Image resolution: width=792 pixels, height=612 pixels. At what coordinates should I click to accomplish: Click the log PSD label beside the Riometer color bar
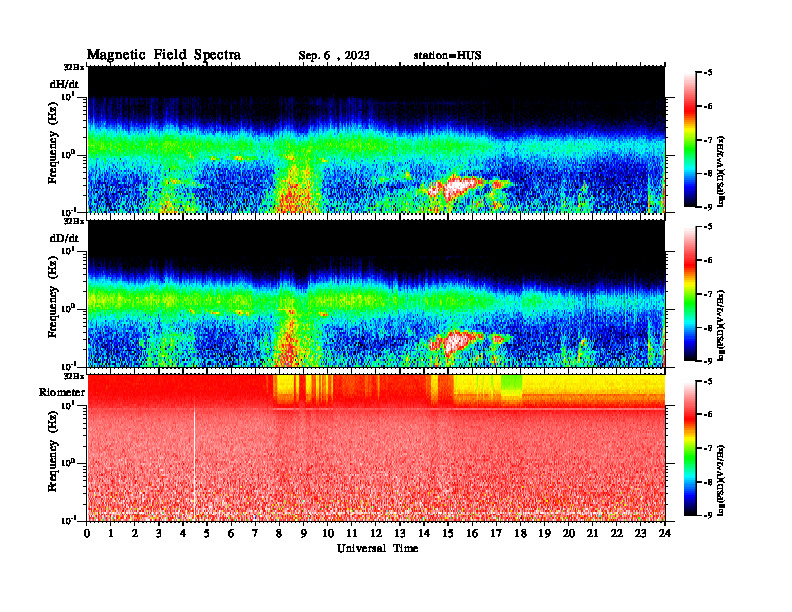(x=721, y=480)
